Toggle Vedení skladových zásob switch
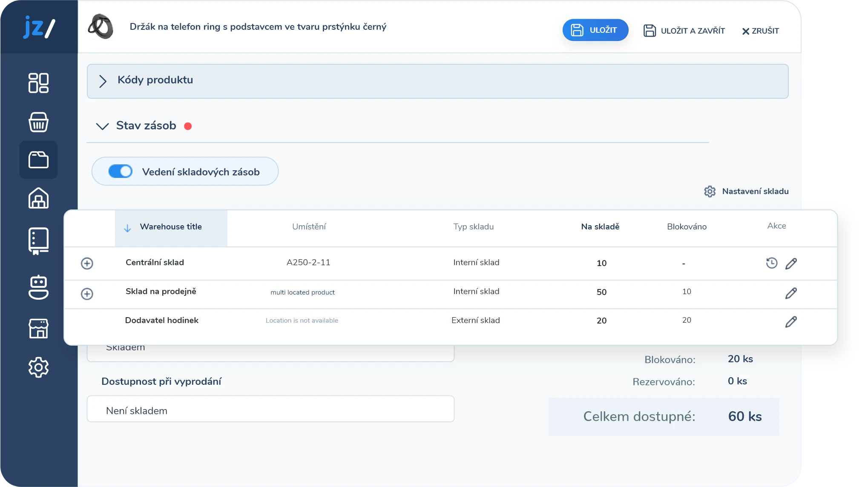Viewport: 868px width, 487px height. click(121, 171)
